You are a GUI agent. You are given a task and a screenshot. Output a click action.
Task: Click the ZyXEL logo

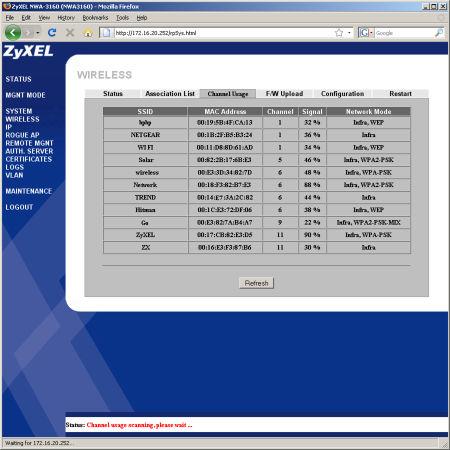(28, 52)
